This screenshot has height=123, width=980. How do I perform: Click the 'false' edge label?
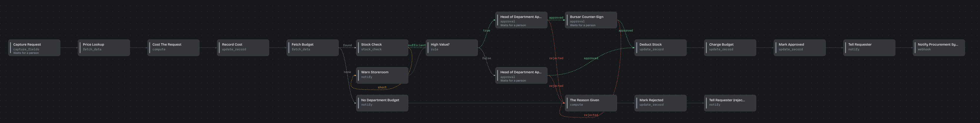(486, 58)
